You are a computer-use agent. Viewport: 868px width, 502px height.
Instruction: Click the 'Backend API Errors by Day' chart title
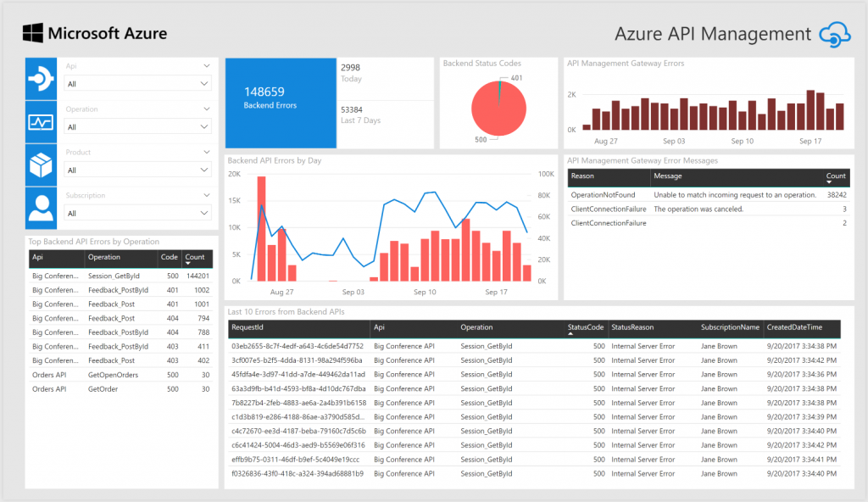click(x=275, y=160)
